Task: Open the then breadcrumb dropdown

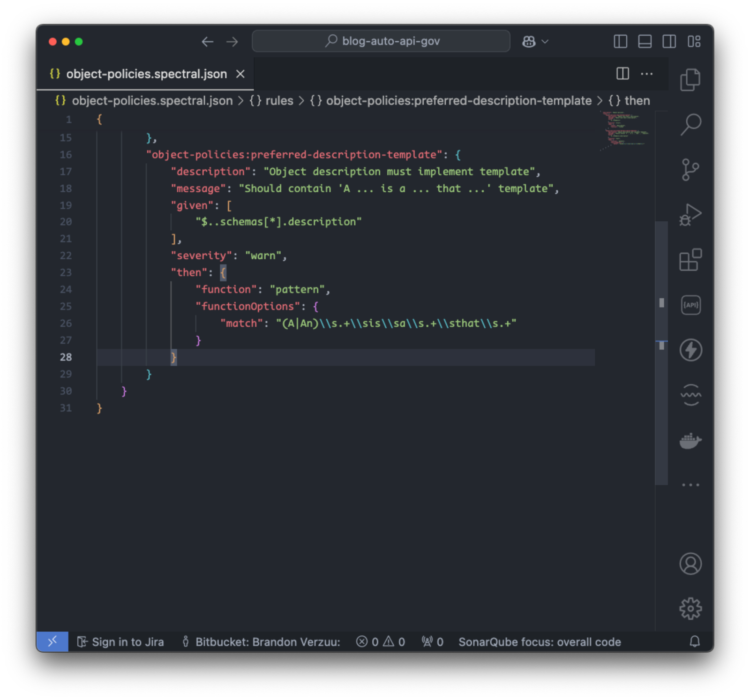Action: 638,100
